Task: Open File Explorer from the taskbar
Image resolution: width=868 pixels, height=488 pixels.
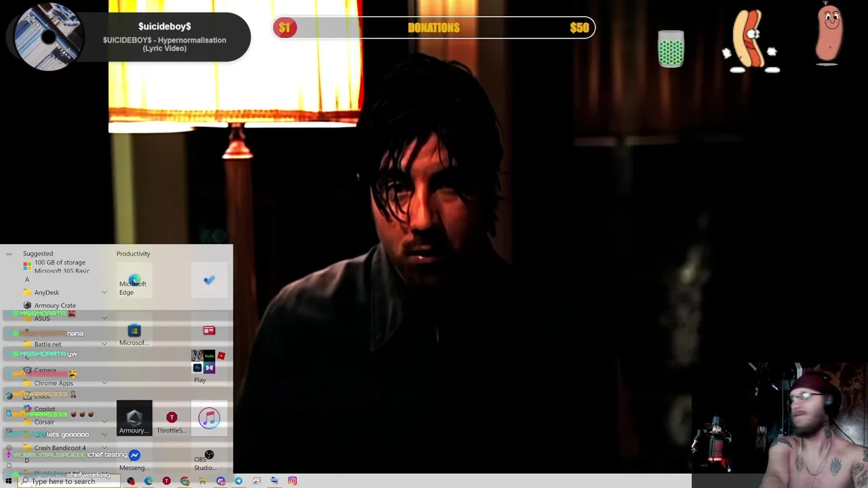Action: [x=202, y=481]
